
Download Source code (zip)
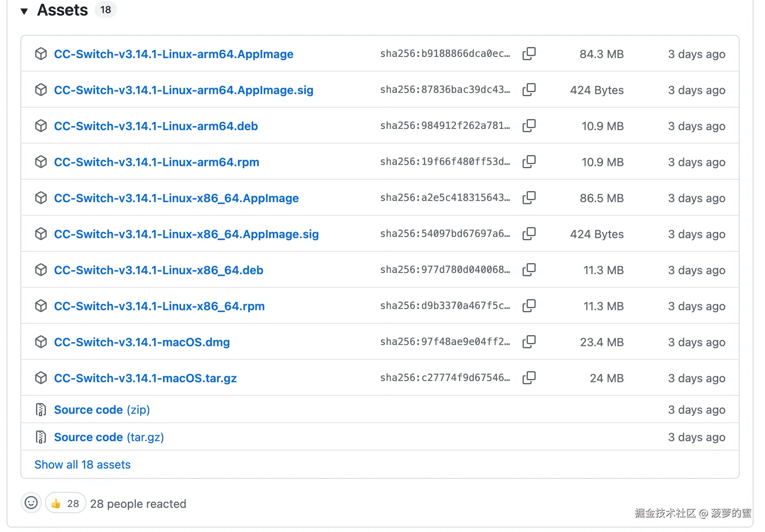pos(102,410)
